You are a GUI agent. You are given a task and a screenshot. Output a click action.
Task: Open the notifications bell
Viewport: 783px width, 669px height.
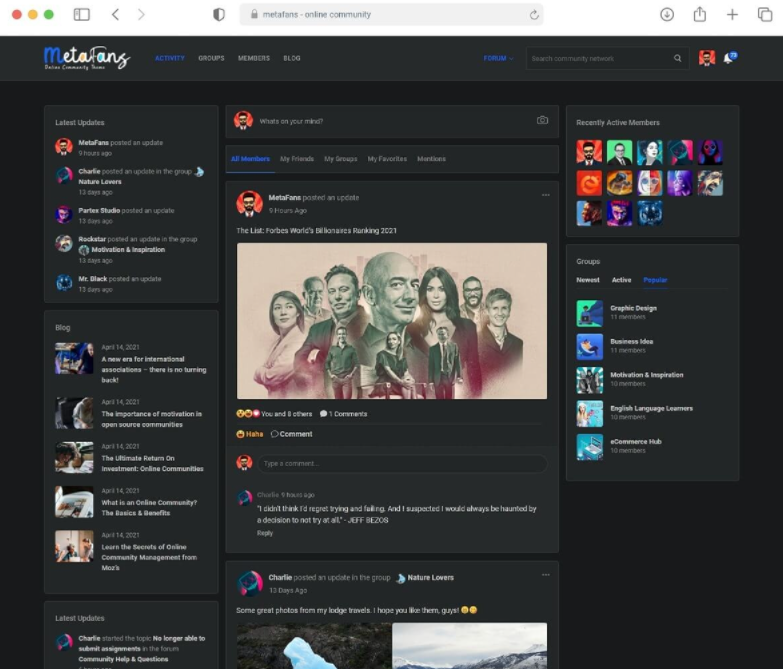(x=729, y=58)
